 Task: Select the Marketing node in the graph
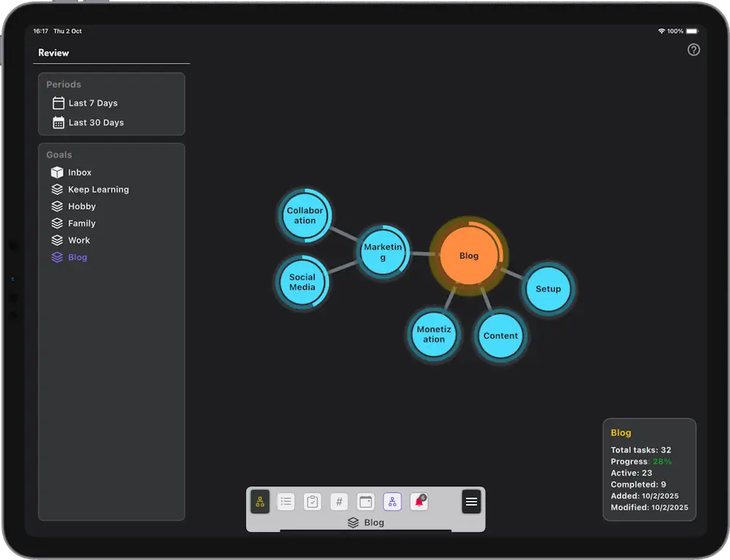pyautogui.click(x=383, y=252)
